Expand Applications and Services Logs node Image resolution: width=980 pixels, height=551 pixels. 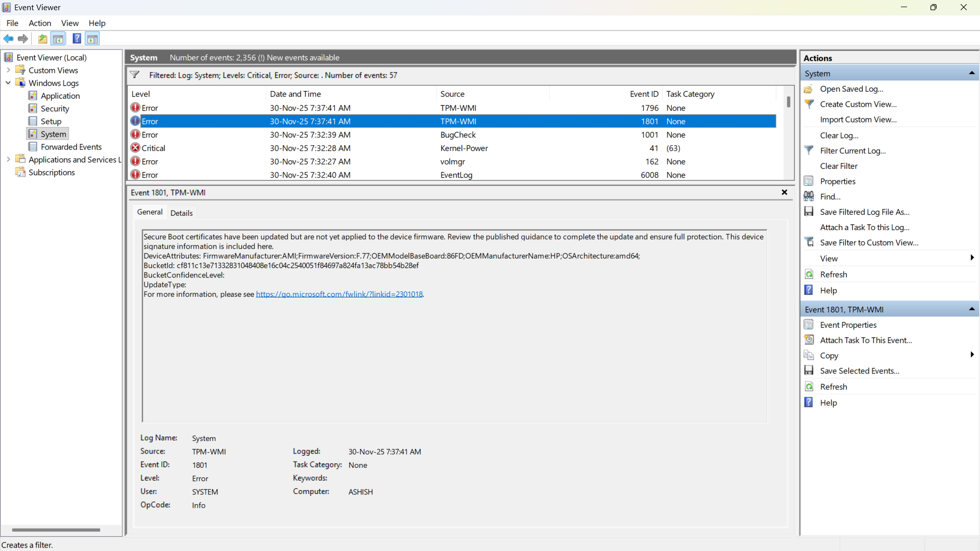tap(8, 160)
